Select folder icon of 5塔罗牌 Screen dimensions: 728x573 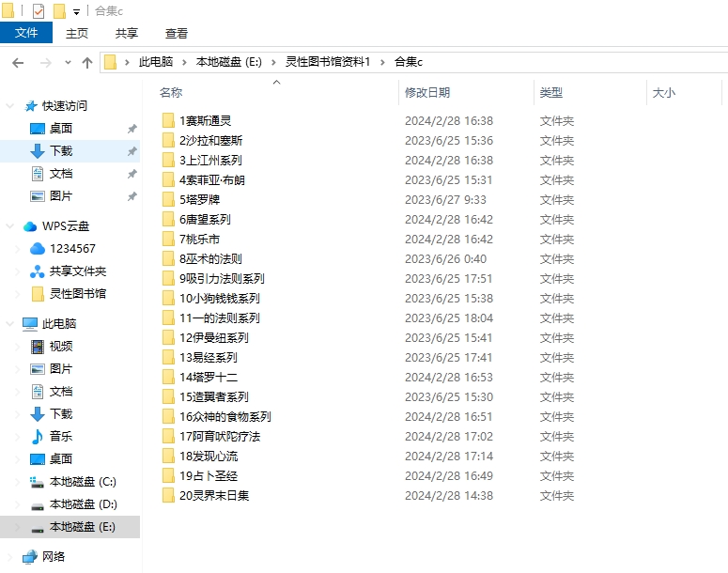point(168,199)
